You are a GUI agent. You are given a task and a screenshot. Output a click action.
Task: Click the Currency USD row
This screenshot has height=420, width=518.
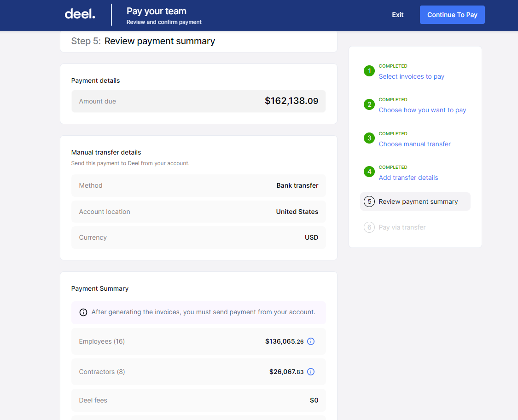198,237
